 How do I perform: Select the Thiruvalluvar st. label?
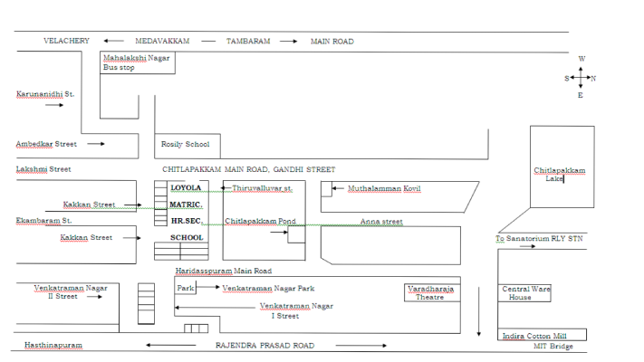coord(262,188)
